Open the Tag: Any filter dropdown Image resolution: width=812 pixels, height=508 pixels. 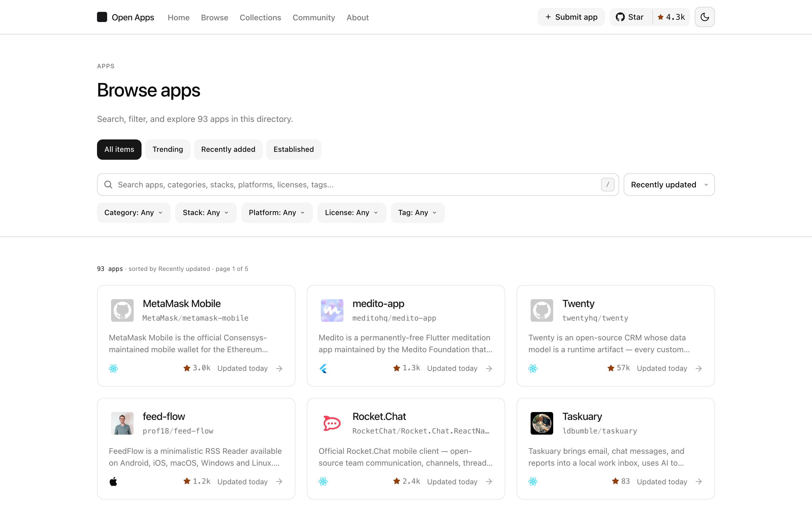tap(417, 213)
